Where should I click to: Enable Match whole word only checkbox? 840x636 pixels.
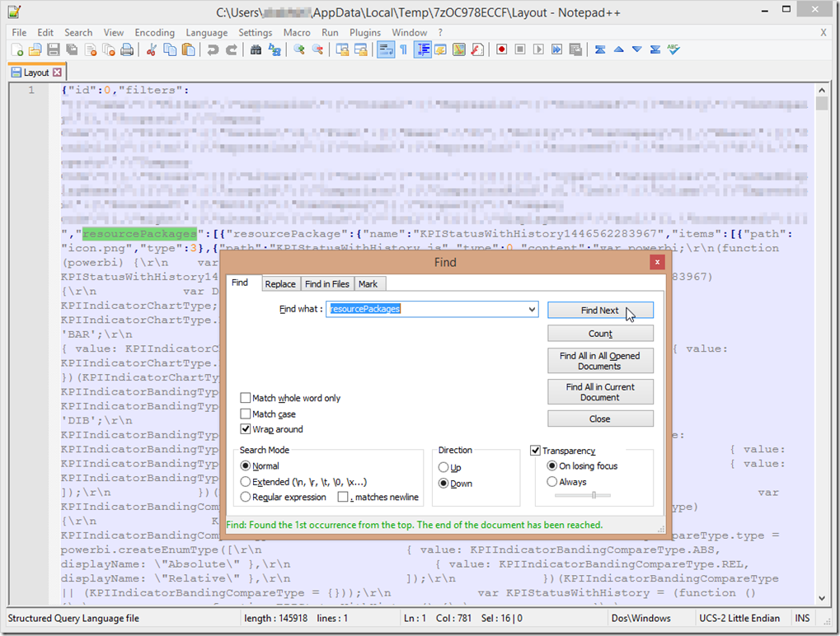[246, 398]
